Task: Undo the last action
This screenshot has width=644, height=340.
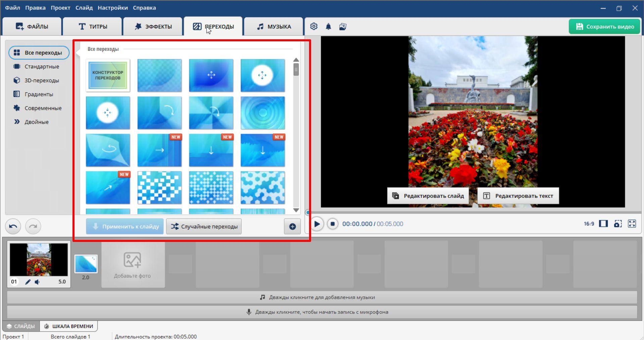Action: (x=13, y=226)
